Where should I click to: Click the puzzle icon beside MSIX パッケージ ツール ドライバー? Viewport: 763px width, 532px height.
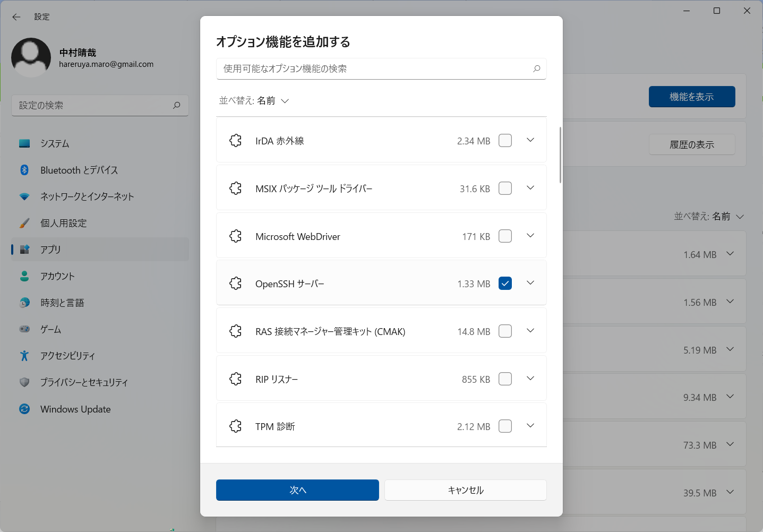coord(235,188)
